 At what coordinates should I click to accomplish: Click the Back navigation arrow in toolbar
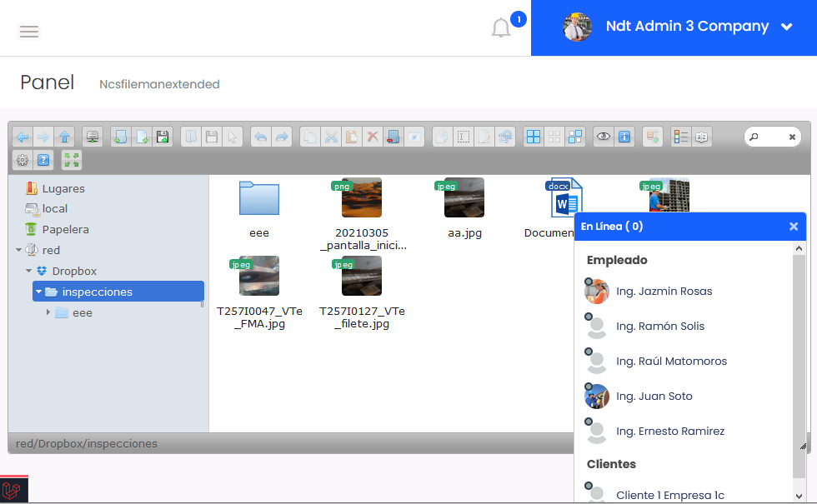[23, 137]
